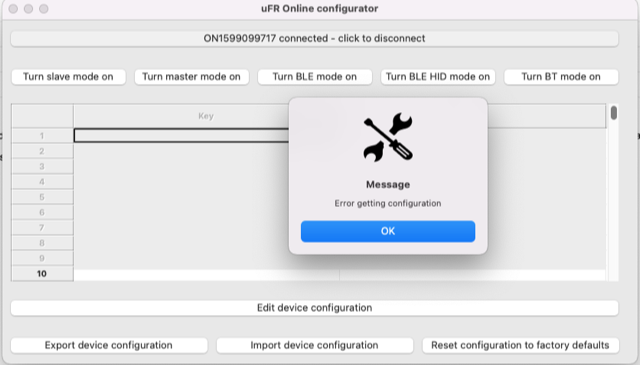
Task: Turn slave mode on
Action: tap(69, 77)
